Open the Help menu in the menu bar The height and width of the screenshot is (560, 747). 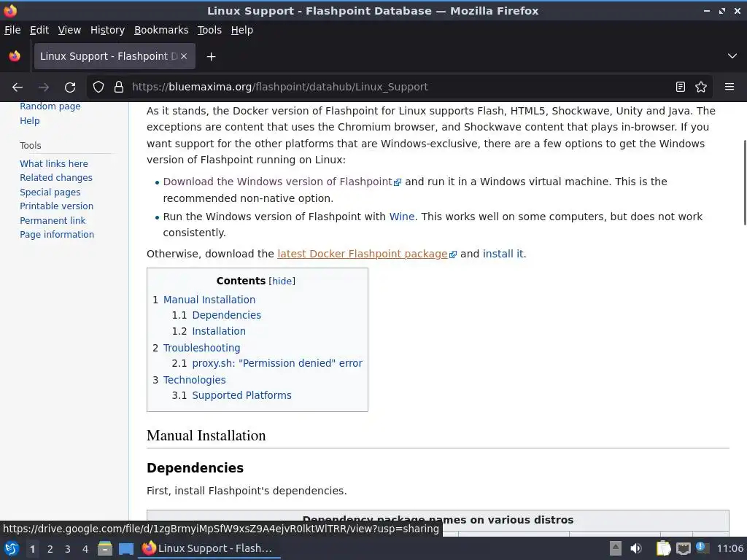point(242,30)
